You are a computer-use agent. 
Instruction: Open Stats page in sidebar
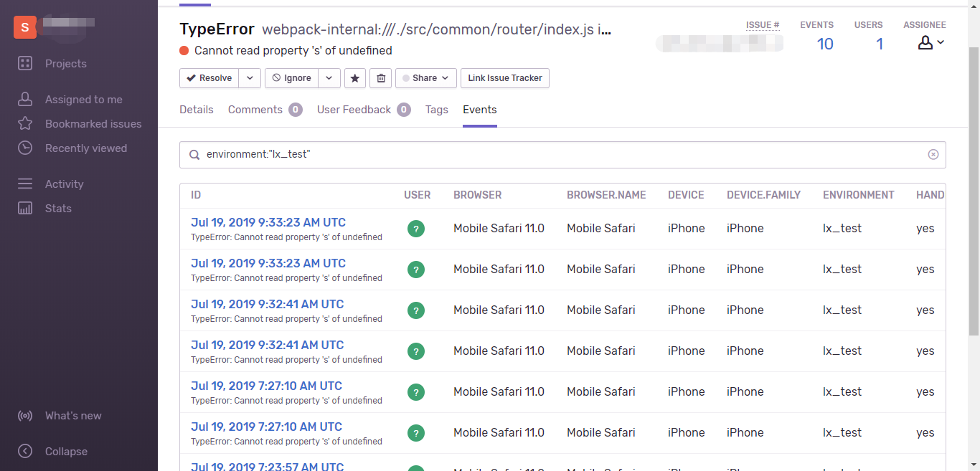[58, 209]
